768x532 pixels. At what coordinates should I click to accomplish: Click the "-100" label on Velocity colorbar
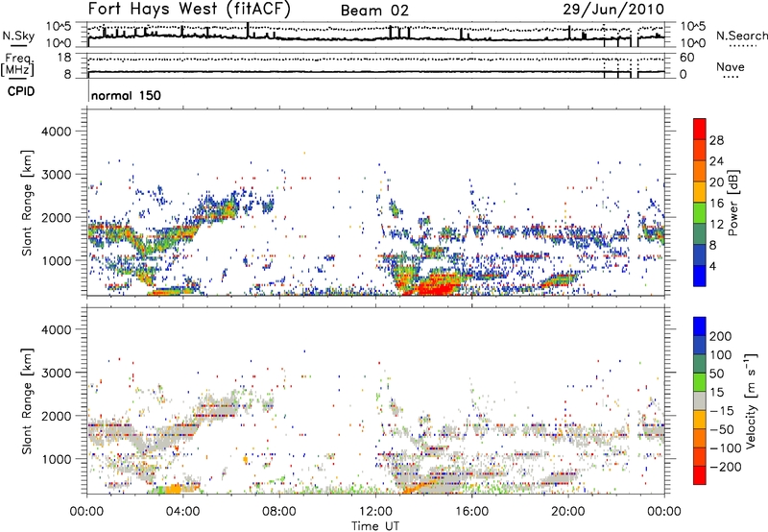(724, 448)
